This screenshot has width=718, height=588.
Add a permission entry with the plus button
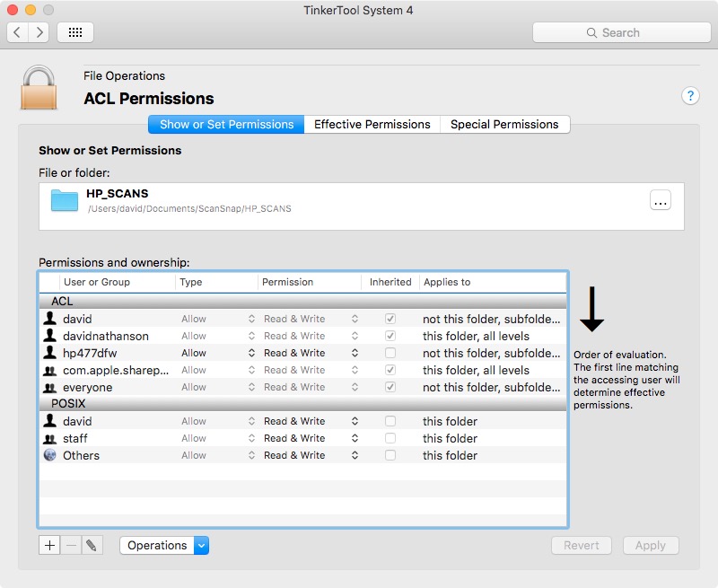[x=49, y=546]
